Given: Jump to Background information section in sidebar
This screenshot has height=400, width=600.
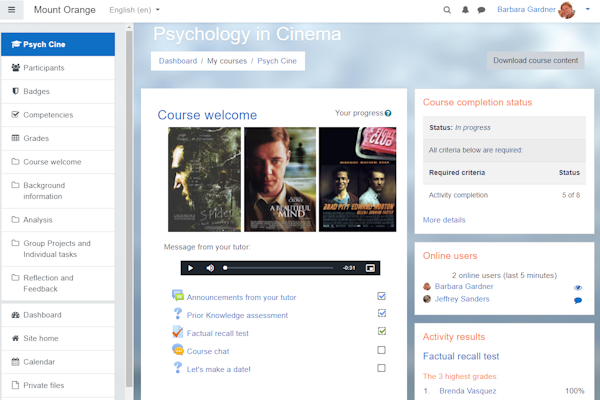Looking at the screenshot, I should pos(58,191).
